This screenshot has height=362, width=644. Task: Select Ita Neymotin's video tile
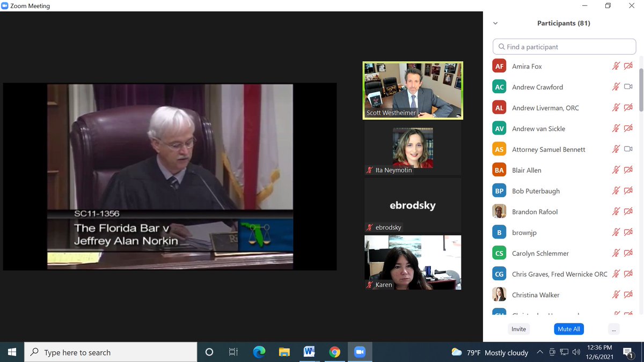(413, 147)
